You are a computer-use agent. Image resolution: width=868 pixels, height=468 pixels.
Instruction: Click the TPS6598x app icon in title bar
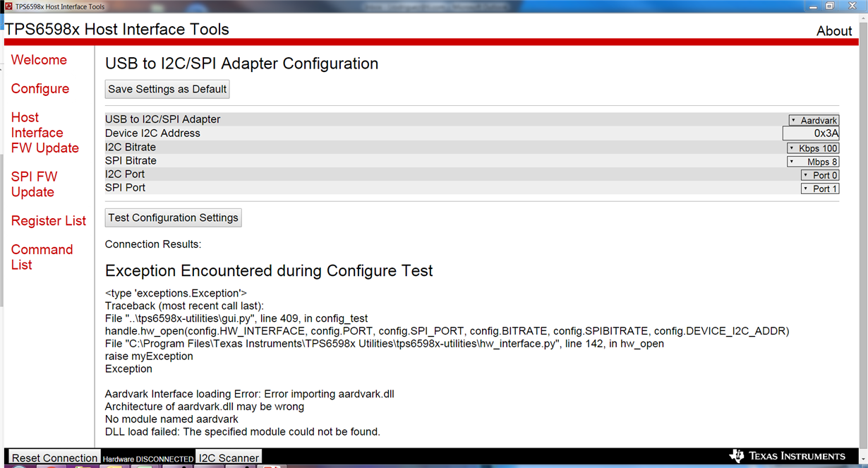tap(8, 6)
